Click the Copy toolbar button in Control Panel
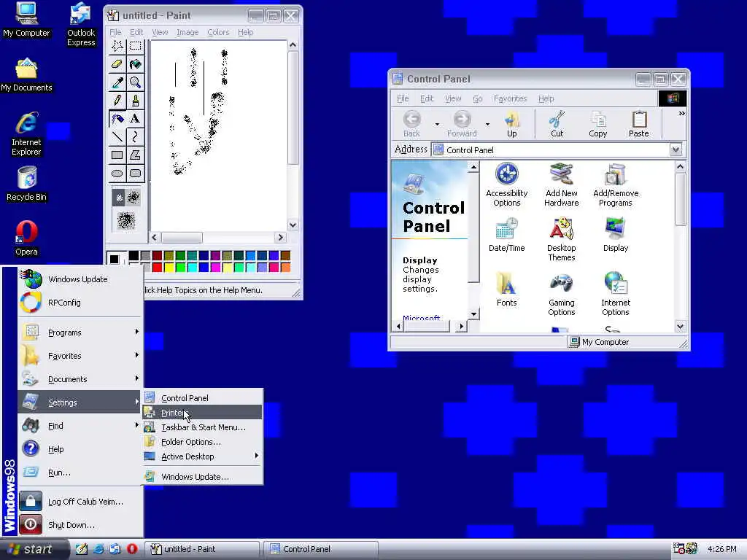747x560 pixels. (598, 124)
